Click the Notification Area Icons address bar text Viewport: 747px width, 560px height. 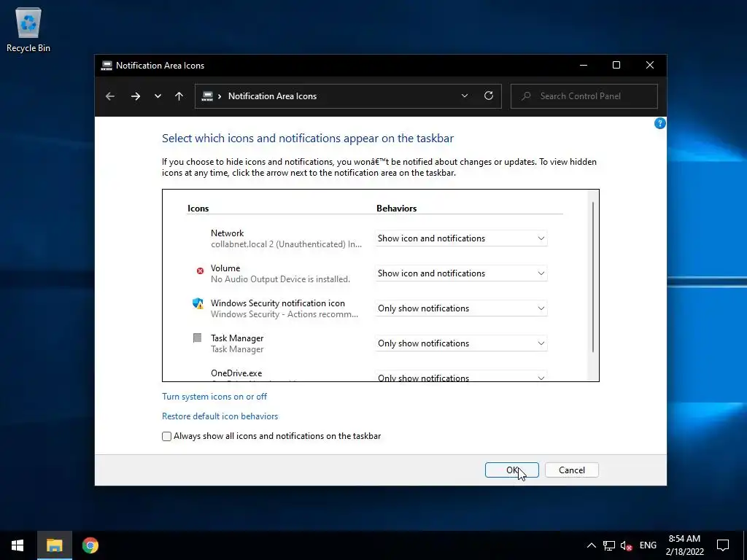point(273,96)
